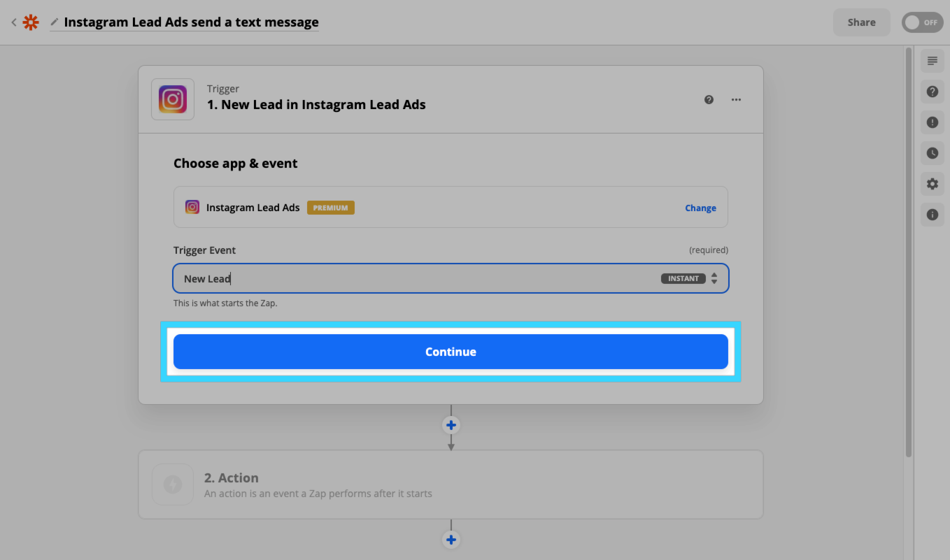Open the Zap outline icon in right sidebar
Screen dimensions: 950x560
point(932,61)
